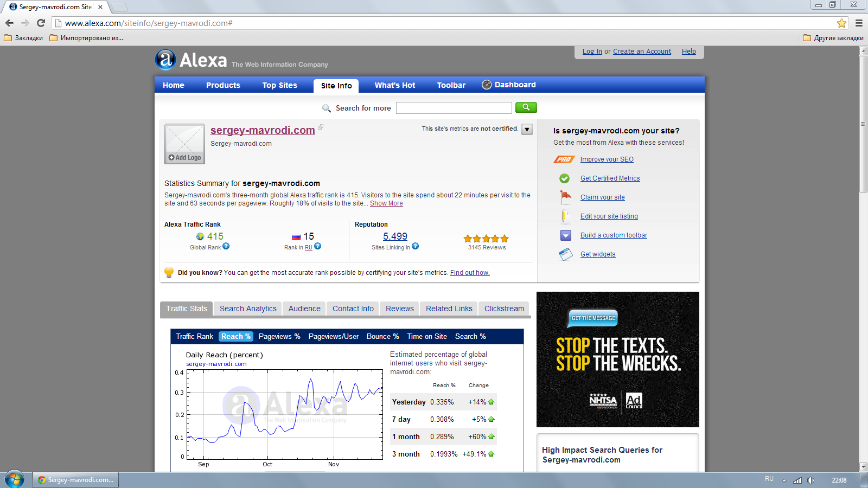Click help icon next to Rank in RU
The height and width of the screenshot is (488, 868).
[x=318, y=246]
